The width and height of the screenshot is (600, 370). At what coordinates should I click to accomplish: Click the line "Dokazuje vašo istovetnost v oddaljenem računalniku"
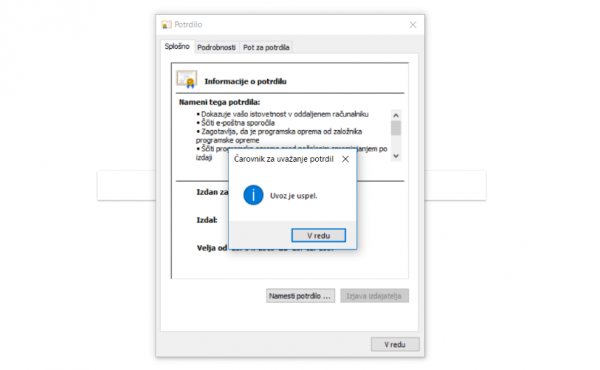(x=285, y=114)
